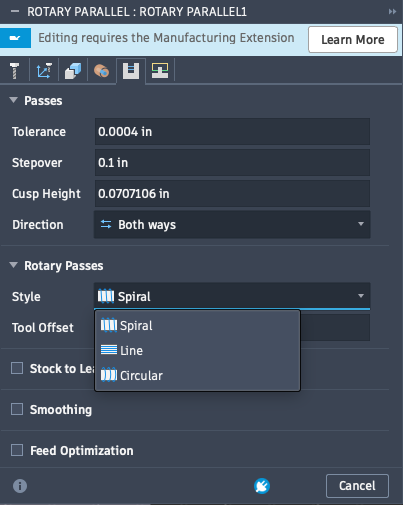Image resolution: width=403 pixels, height=505 pixels.
Task: Collapse the Passes section triangle
Action: click(14, 100)
